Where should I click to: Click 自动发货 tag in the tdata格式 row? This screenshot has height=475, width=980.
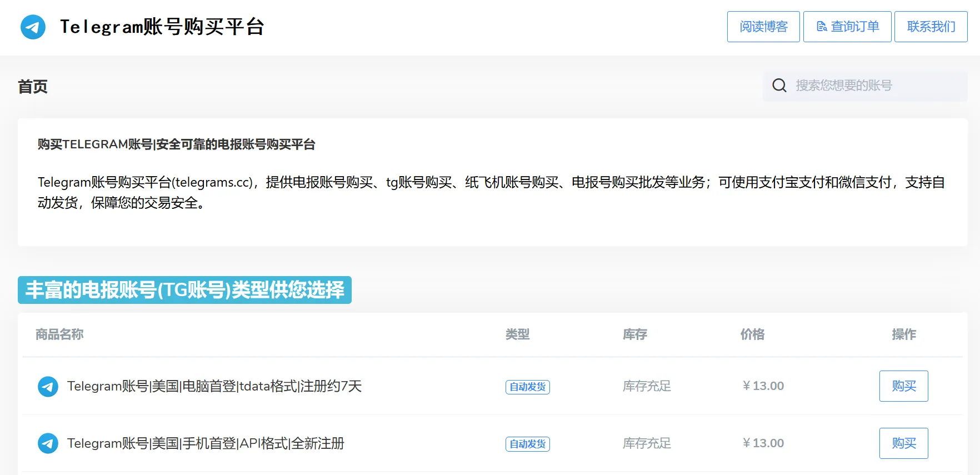[x=527, y=387]
